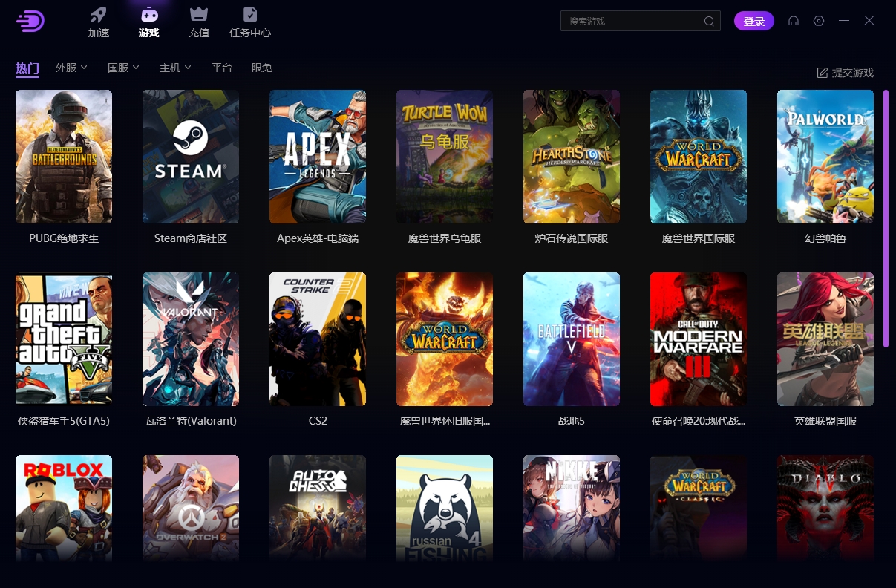Open the Hearthstone cover
The width and height of the screenshot is (896, 588).
click(x=572, y=157)
